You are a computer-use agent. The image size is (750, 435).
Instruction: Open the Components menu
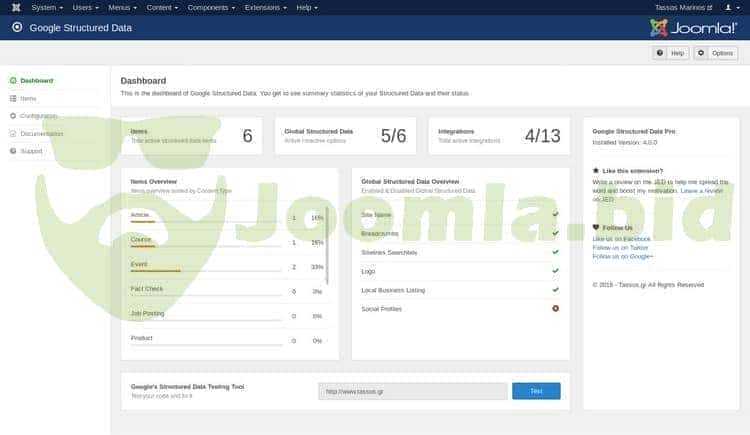pyautogui.click(x=211, y=8)
